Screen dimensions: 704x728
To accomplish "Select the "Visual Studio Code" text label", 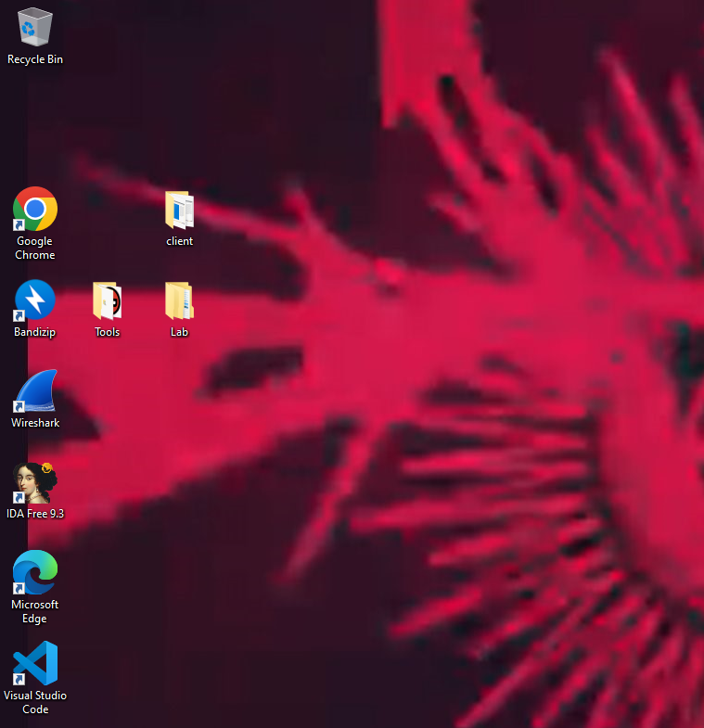I will [35, 703].
